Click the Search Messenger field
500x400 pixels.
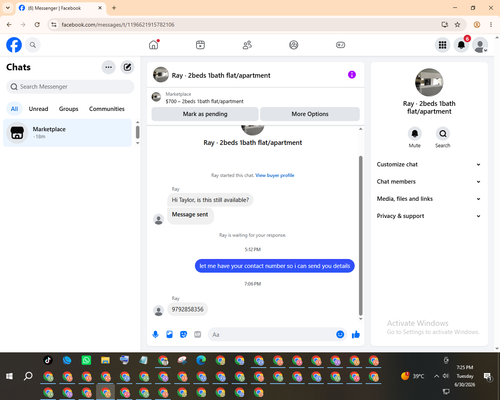pos(70,87)
